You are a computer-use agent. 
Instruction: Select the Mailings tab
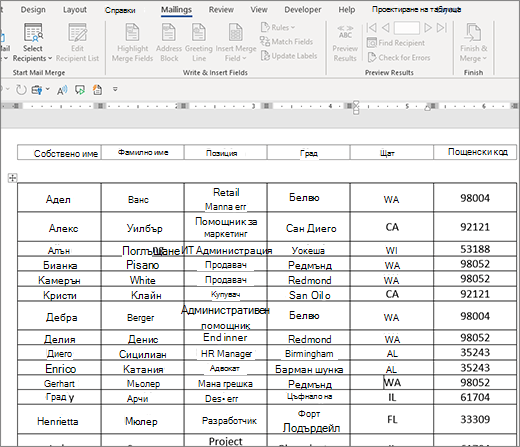[x=176, y=10]
